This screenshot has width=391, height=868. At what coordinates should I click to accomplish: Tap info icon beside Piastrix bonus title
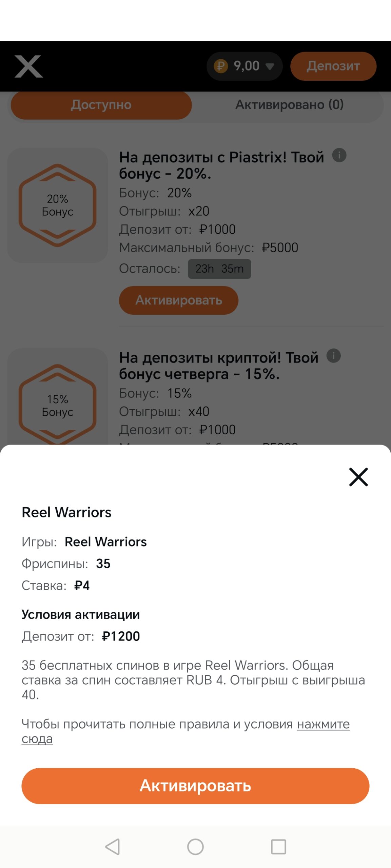pos(339,155)
